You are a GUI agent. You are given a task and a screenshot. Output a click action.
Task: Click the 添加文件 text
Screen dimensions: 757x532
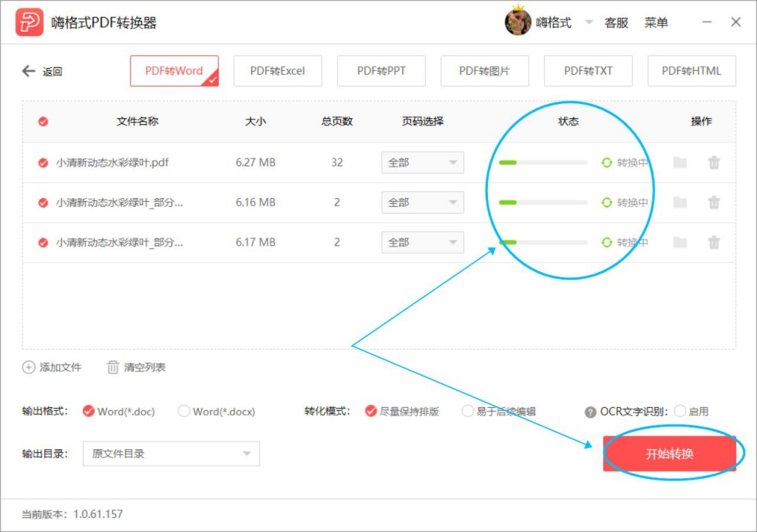tap(61, 367)
